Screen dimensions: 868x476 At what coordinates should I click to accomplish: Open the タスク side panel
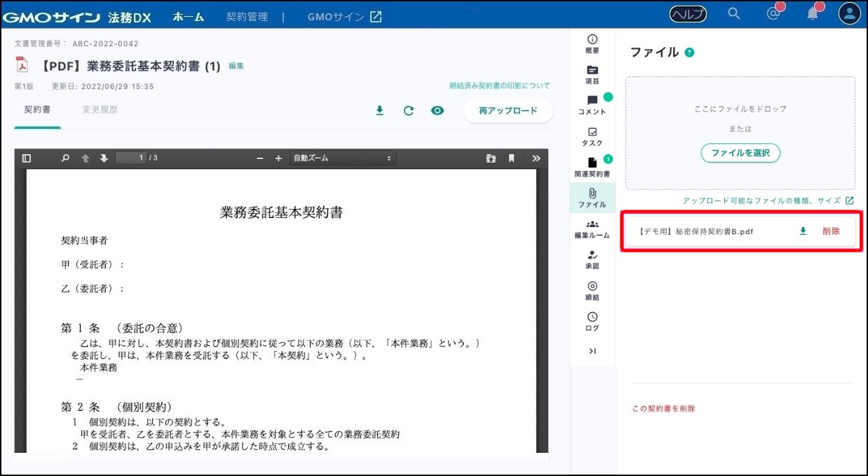(592, 136)
